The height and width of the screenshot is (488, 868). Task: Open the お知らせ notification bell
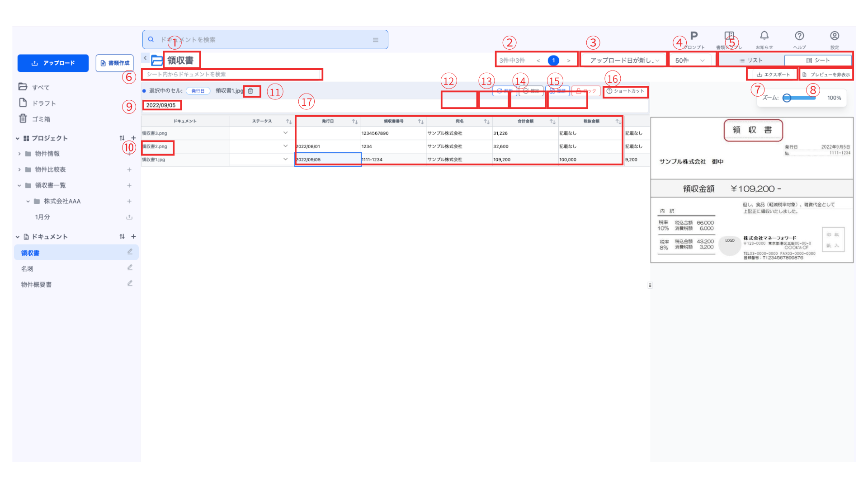point(764,36)
